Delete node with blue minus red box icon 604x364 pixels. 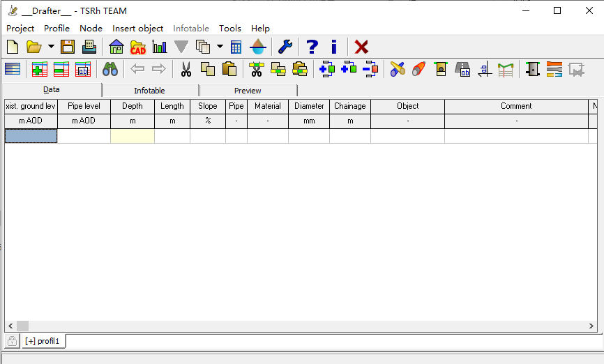370,69
